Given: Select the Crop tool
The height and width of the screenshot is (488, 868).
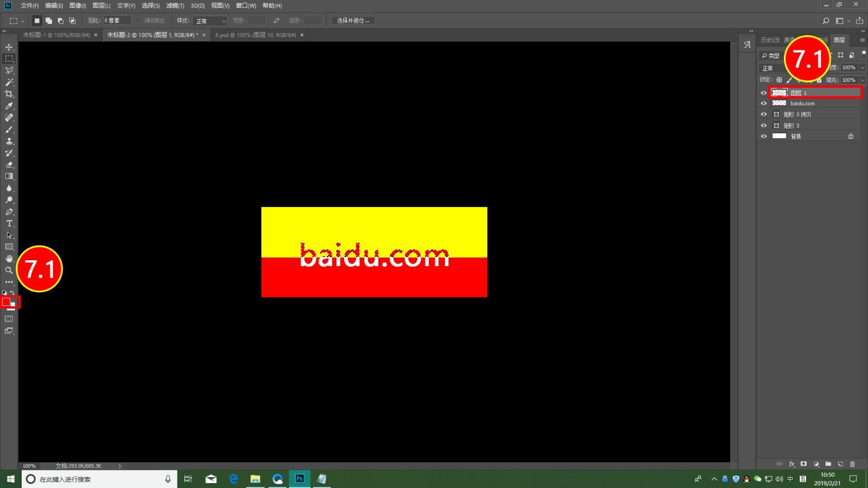Looking at the screenshot, I should click(9, 94).
